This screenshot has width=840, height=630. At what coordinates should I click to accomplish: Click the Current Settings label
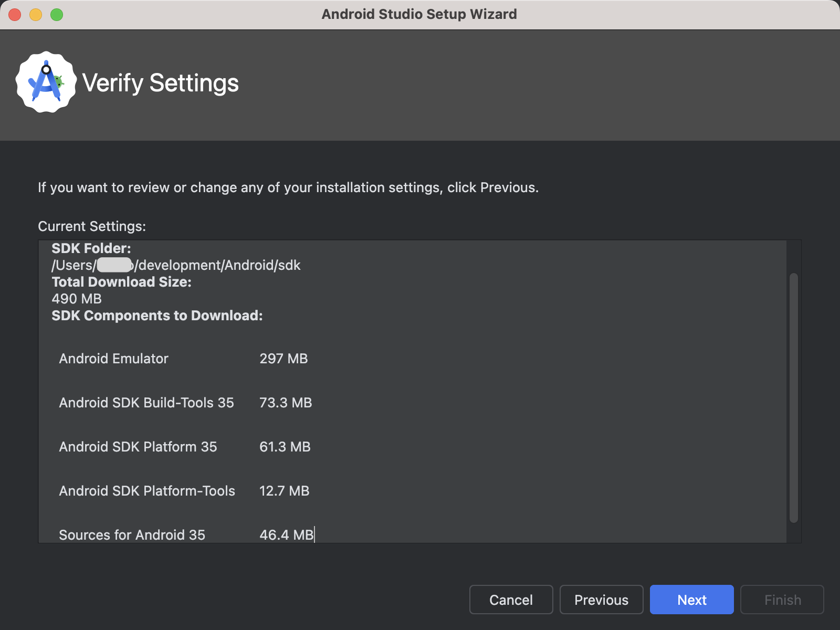click(91, 226)
